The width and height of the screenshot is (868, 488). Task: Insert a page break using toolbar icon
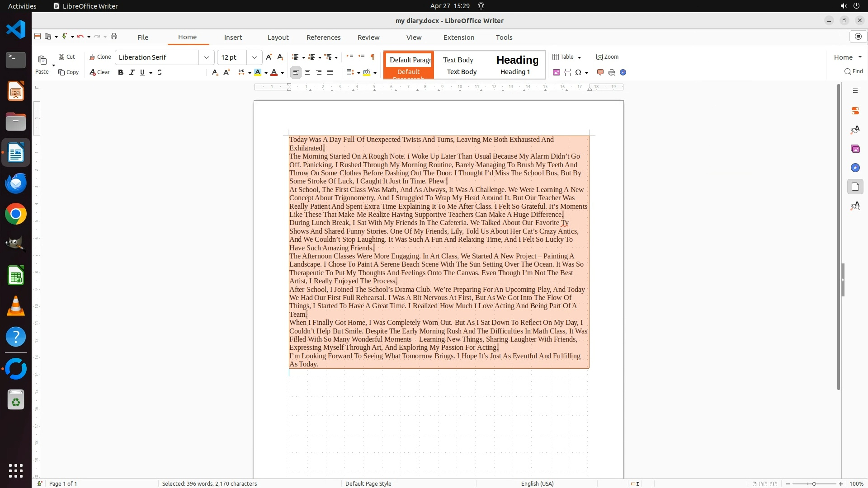pos(567,72)
